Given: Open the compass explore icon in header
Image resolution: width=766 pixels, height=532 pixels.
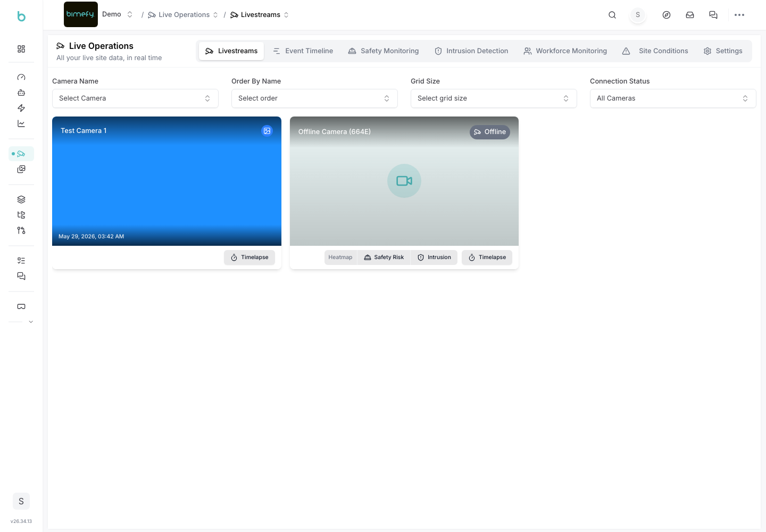Looking at the screenshot, I should pyautogui.click(x=667, y=15).
